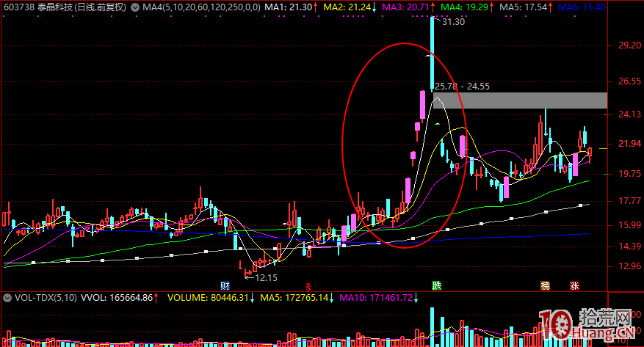Expand the VOL-TDX indicator dropdown arrow
Image resolution: width=644 pixels, height=347 pixels.
(7, 298)
